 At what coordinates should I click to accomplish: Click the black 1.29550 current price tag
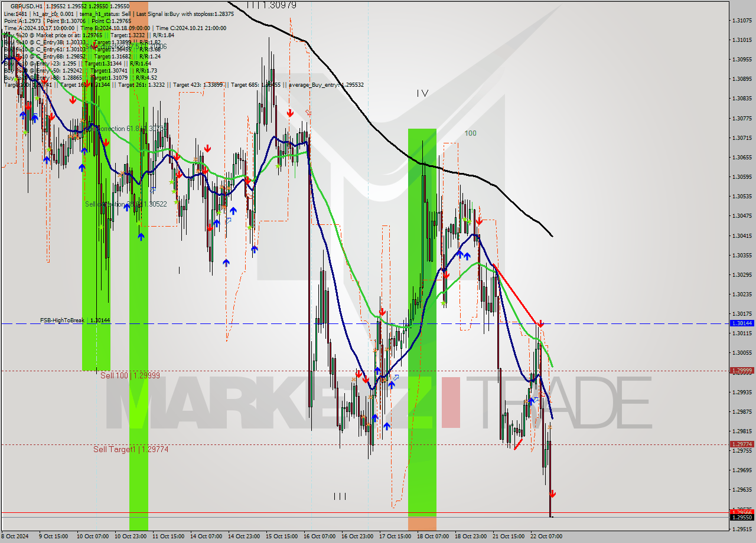(x=742, y=517)
